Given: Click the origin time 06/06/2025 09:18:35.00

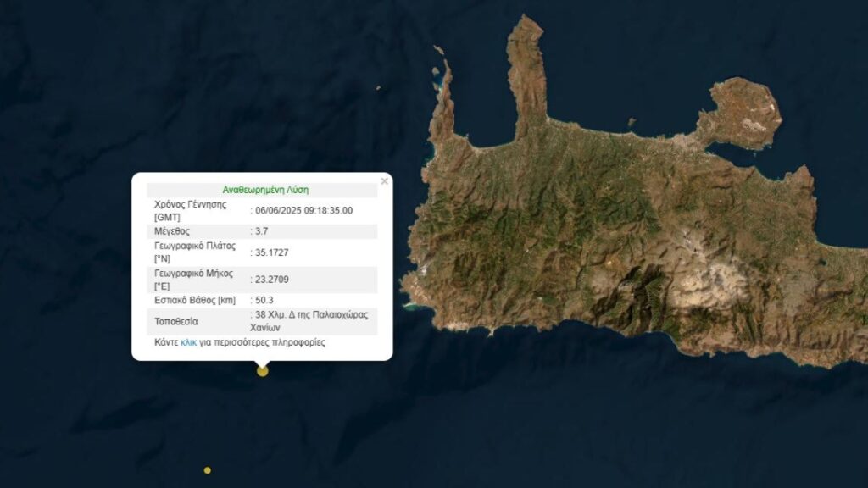Looking at the screenshot, I should (303, 210).
